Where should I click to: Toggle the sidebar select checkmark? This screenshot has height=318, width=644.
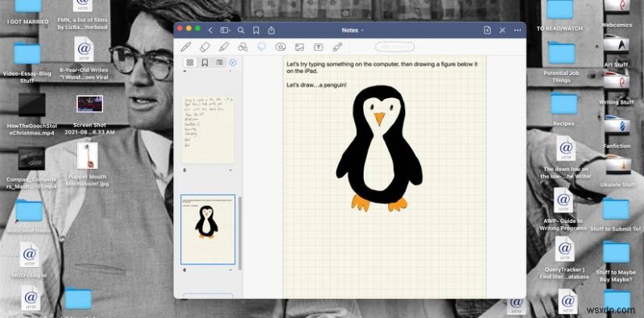233,63
